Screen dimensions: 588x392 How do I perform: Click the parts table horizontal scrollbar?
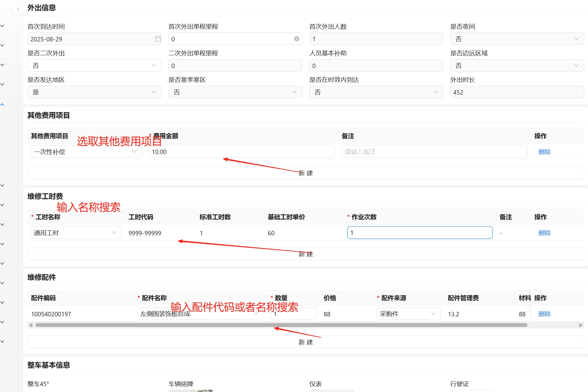pos(281,325)
